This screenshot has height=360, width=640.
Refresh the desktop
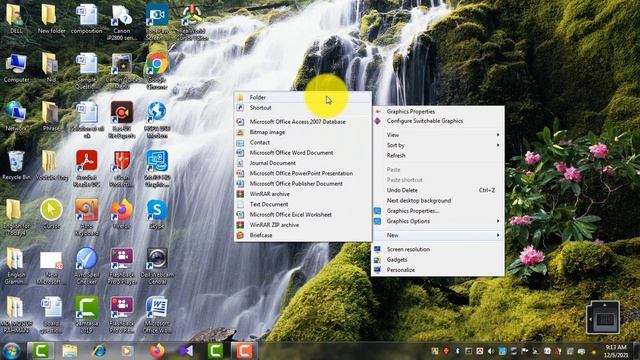point(438,156)
